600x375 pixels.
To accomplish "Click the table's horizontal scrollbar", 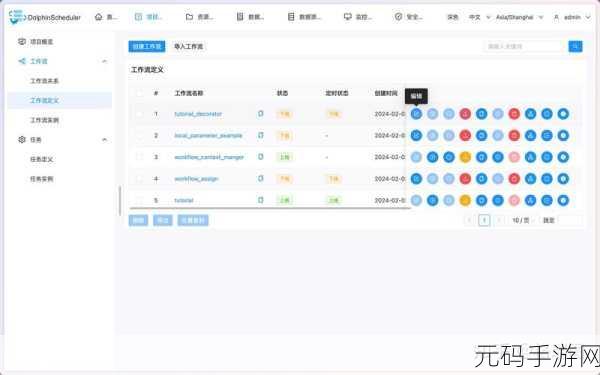I will tap(270, 208).
